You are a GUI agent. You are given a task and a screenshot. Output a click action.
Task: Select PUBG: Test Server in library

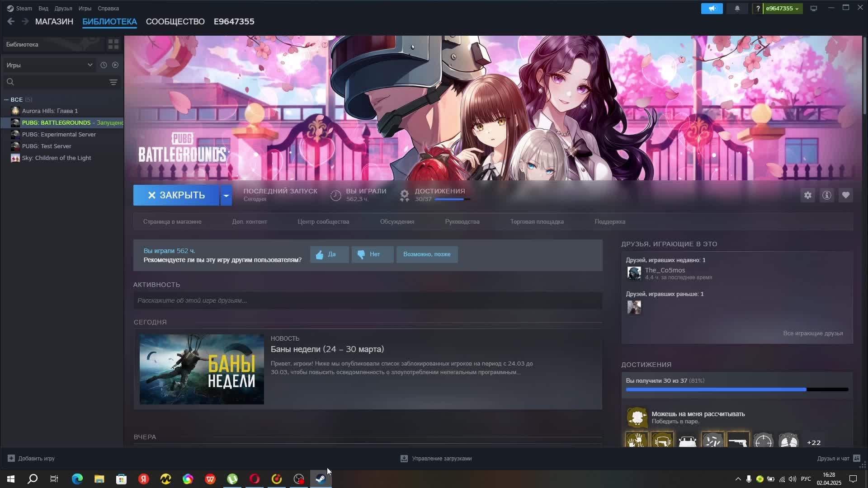click(62, 146)
